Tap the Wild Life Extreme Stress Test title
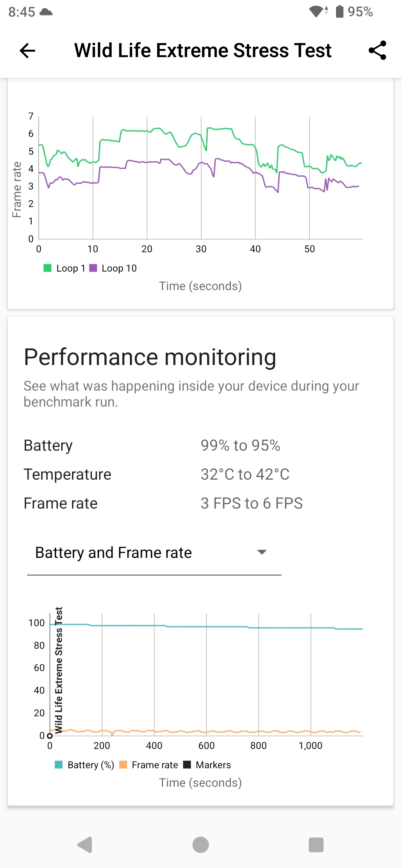Screen dimensions: 401x868 point(203,50)
